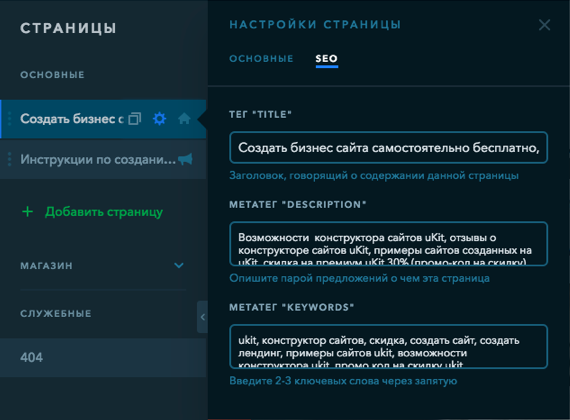This screenshot has width=570, height=420.
Task: Expand the Магазин section chevron
Action: 178,265
